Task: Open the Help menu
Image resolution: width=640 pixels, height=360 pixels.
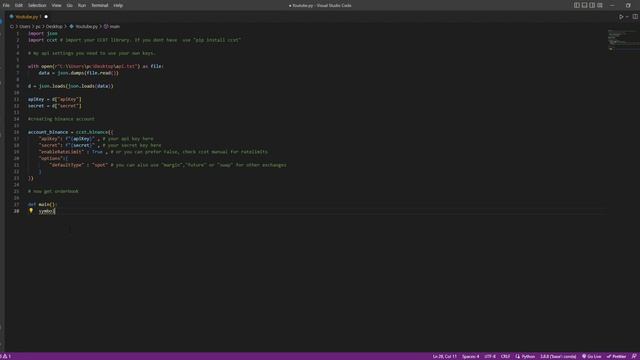Action: (118, 5)
